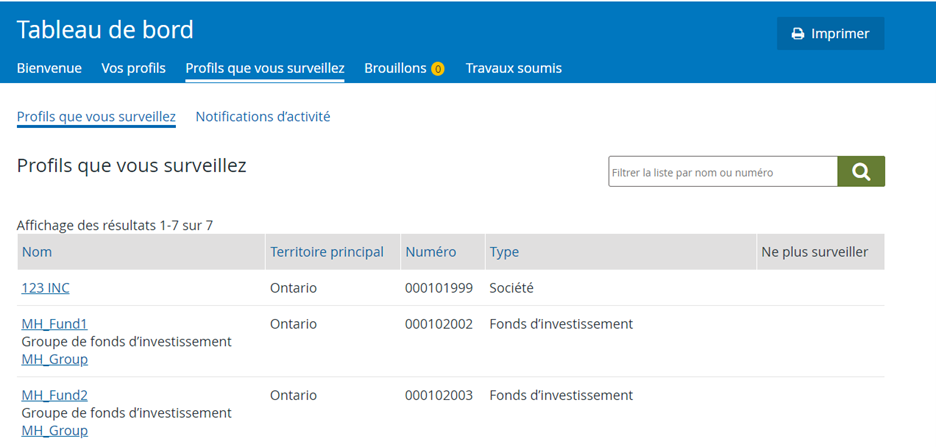Image resolution: width=936 pixels, height=447 pixels.
Task: Go to Travaux soumis tab
Action: [x=514, y=68]
